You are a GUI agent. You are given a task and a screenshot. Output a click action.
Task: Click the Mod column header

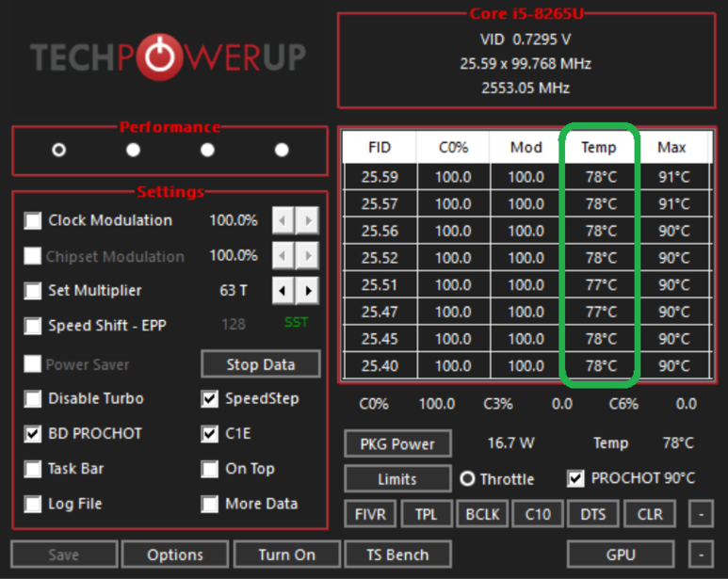pos(526,148)
